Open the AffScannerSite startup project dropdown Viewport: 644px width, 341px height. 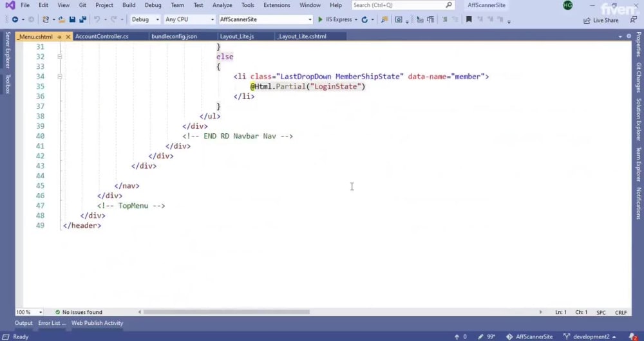tap(265, 19)
